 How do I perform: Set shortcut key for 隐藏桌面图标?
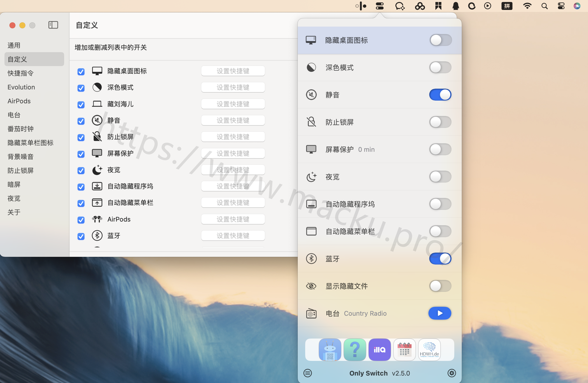tap(233, 71)
